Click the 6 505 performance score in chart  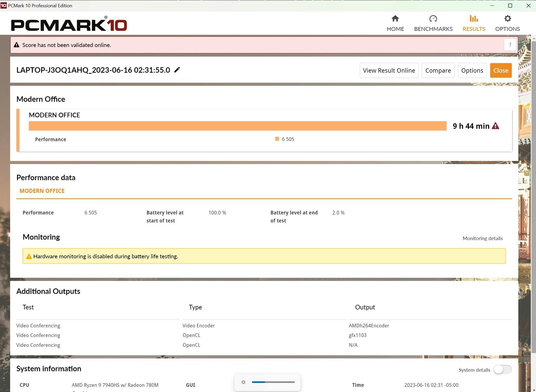coord(288,139)
